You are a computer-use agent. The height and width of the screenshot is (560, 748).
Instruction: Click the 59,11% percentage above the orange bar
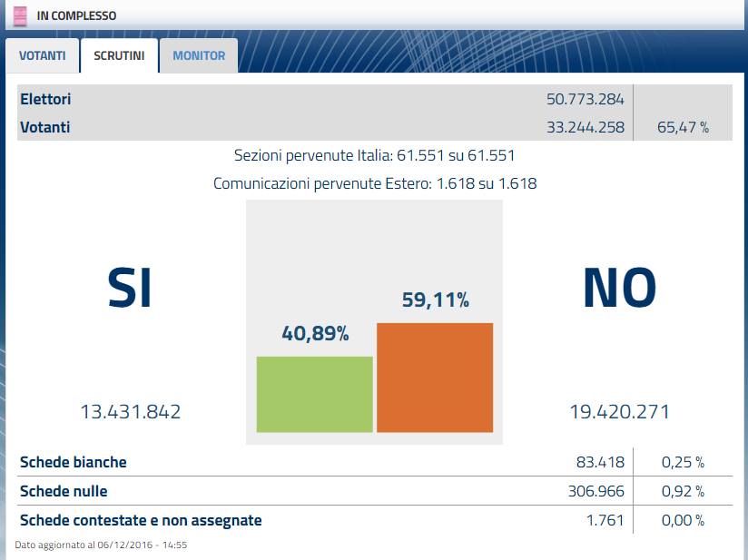pyautogui.click(x=434, y=298)
